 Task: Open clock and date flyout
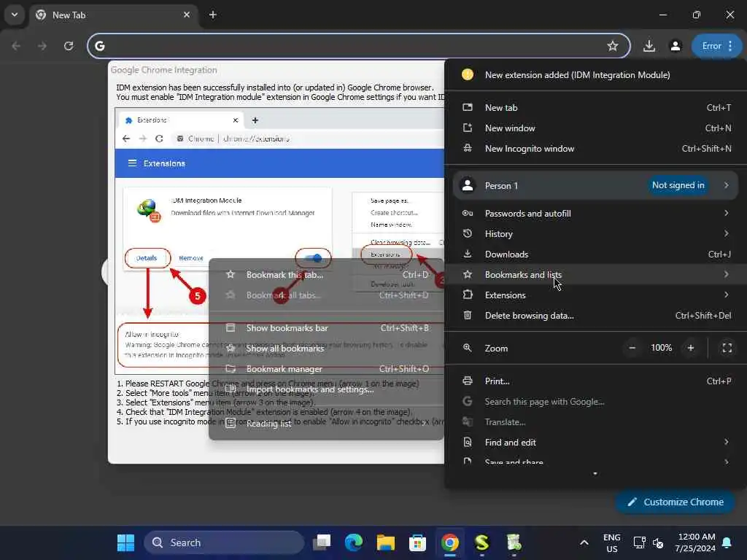[x=695, y=542]
